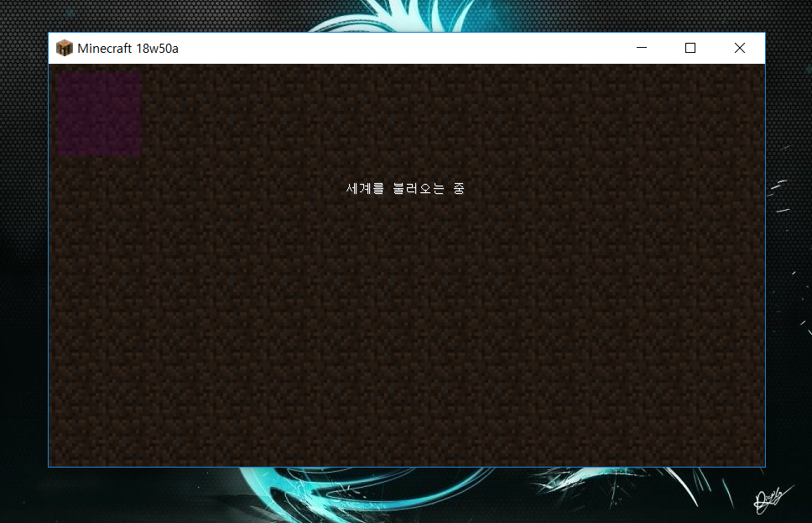This screenshot has width=812, height=523.
Task: Click the purple chunk loading progress square
Action: [98, 113]
